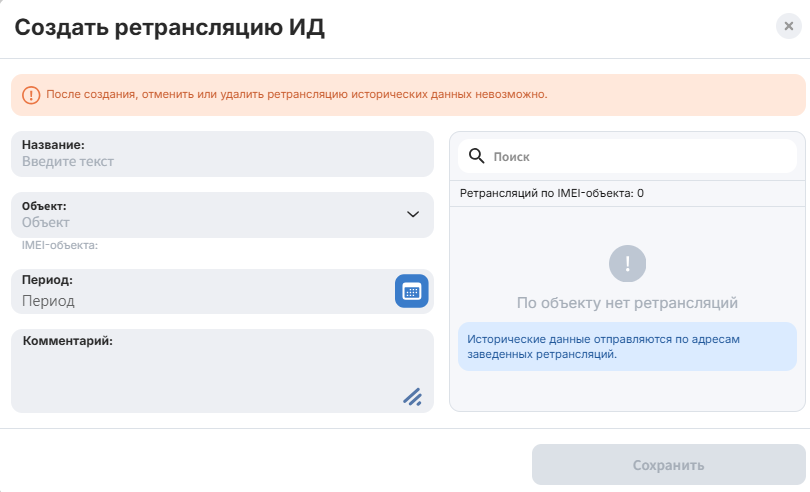Click the blue 'Исторические данные отправляются' note
This screenshot has width=810, height=492.
(627, 347)
